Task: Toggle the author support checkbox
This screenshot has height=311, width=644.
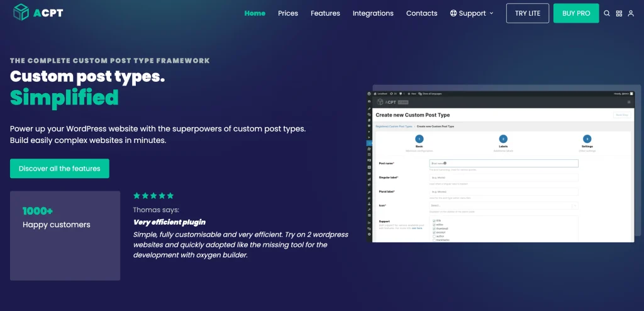Action: tap(434, 236)
